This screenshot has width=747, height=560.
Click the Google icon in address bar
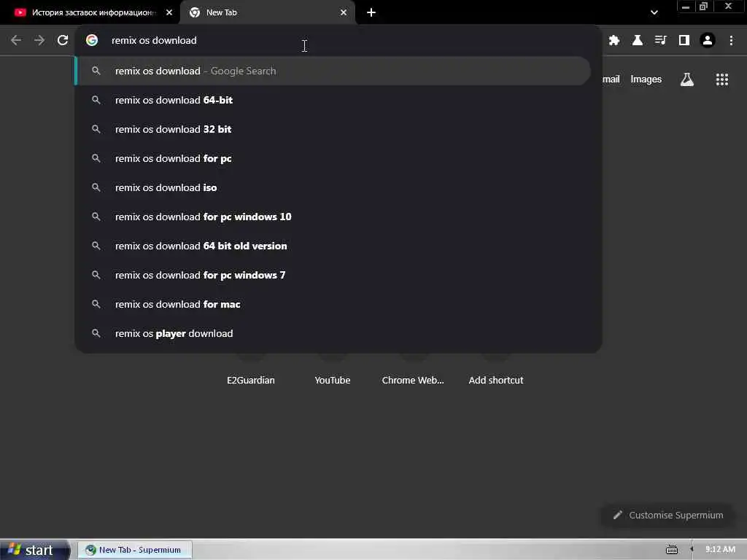coord(92,41)
